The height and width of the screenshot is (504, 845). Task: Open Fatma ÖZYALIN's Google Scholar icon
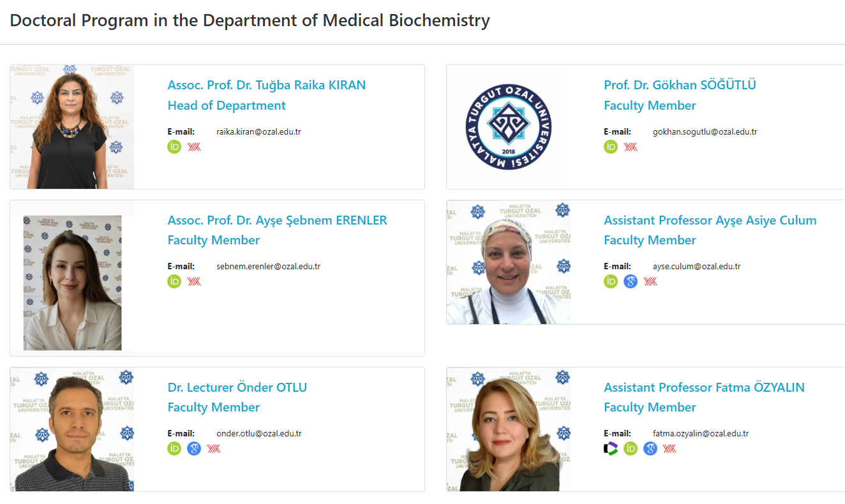tap(650, 448)
